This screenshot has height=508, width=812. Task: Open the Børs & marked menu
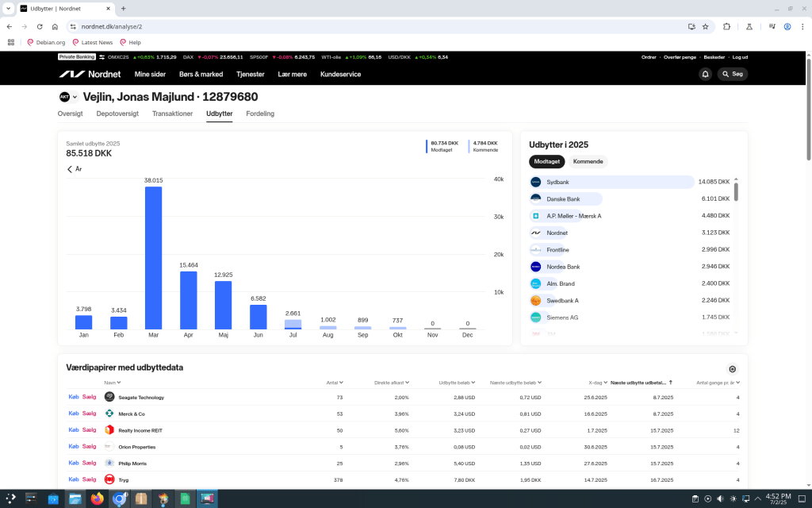[201, 74]
